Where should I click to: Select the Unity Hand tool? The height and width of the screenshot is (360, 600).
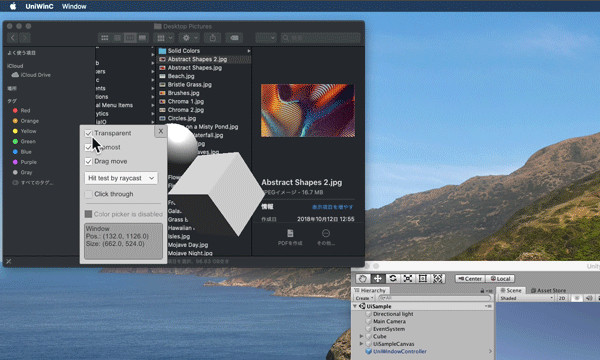click(x=362, y=279)
